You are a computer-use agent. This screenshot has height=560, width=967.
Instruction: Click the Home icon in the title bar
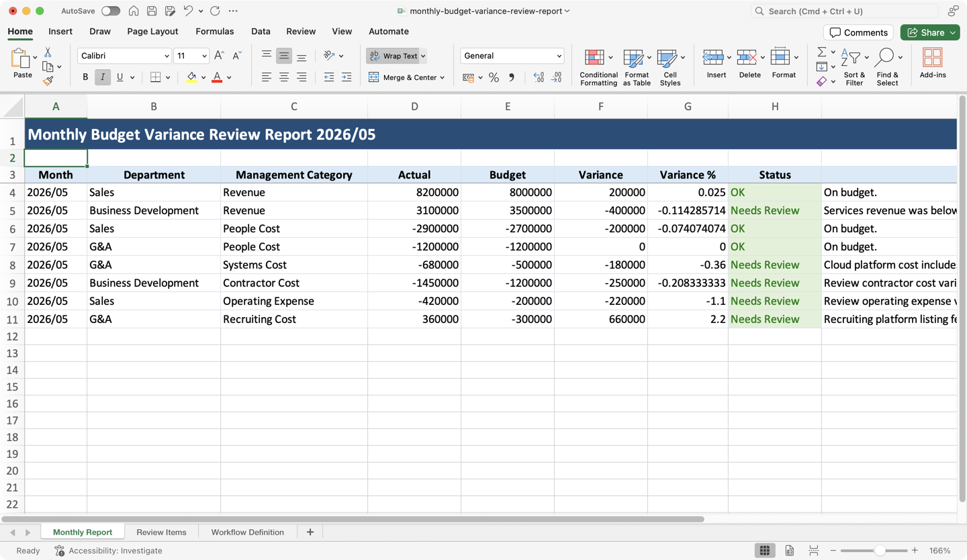click(134, 11)
